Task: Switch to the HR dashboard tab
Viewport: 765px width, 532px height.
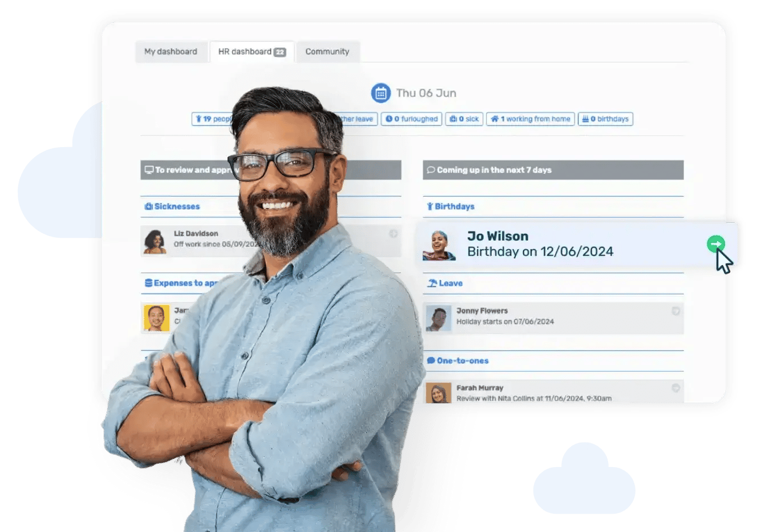Action: point(252,51)
